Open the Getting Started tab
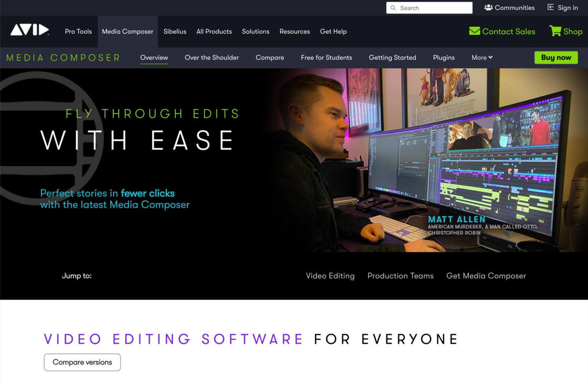This screenshot has height=382, width=588. tap(392, 58)
